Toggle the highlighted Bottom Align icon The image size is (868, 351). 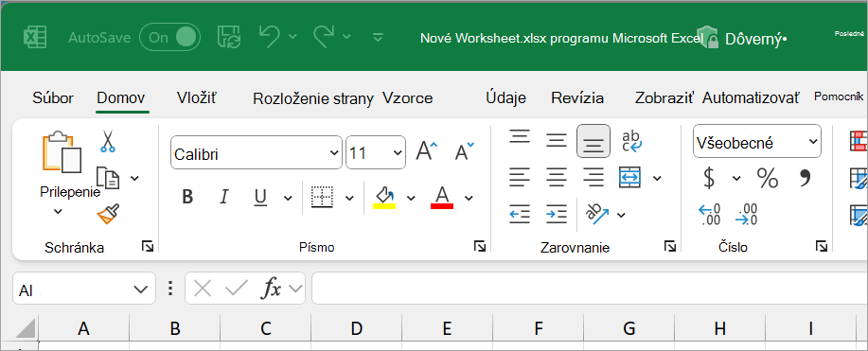coord(593,141)
